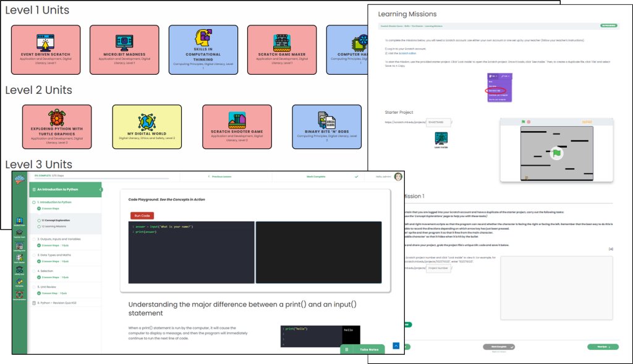
Task: Open the Python icon in the green sidebar
Action: 19,282
